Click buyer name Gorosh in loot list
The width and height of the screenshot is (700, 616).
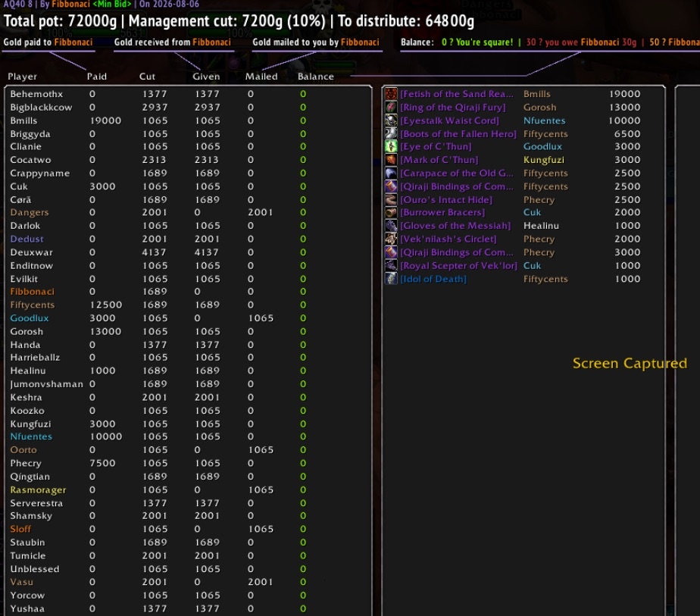(x=539, y=108)
